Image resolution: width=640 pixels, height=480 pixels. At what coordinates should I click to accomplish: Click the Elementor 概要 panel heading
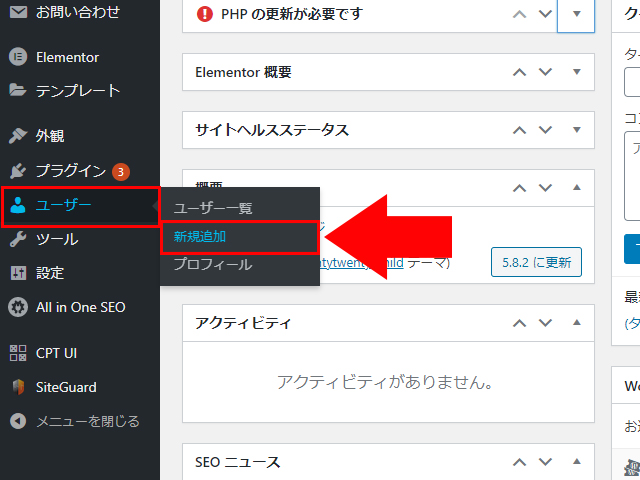click(x=243, y=72)
